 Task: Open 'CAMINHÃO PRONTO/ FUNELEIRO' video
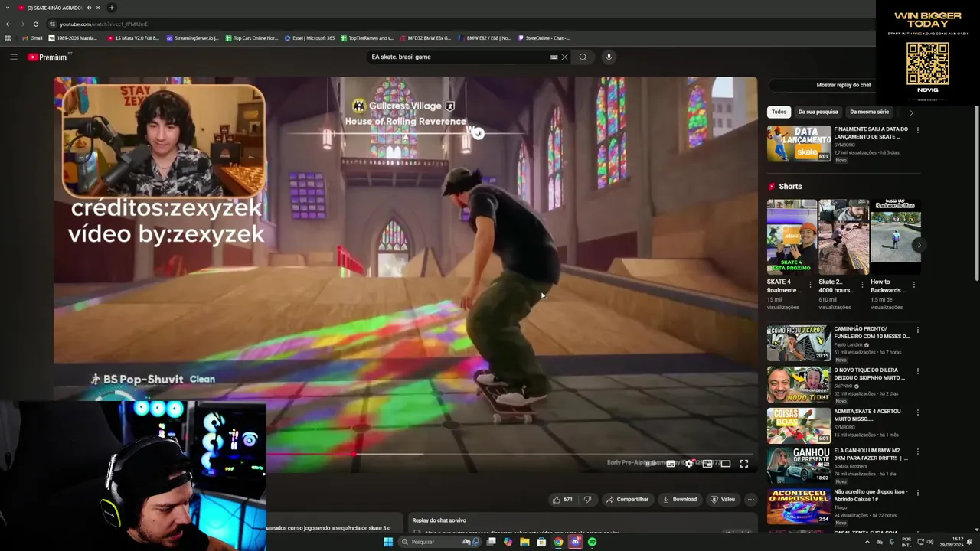(799, 344)
